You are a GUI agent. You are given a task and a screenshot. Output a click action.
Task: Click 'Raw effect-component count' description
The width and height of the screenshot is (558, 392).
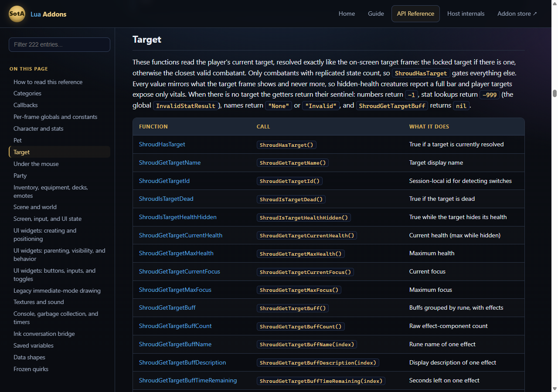pos(449,326)
